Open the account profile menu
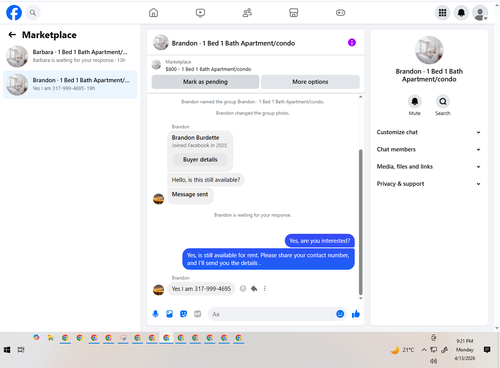This screenshot has width=500, height=368. (480, 13)
